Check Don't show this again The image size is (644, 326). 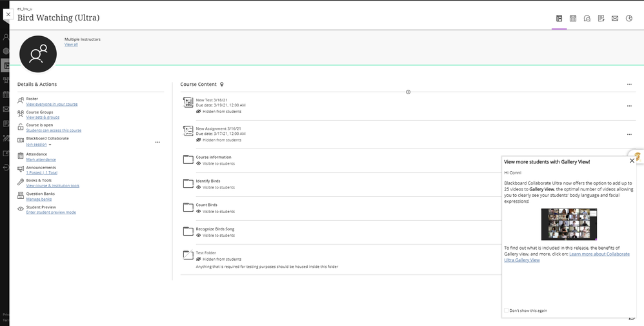pos(506,311)
